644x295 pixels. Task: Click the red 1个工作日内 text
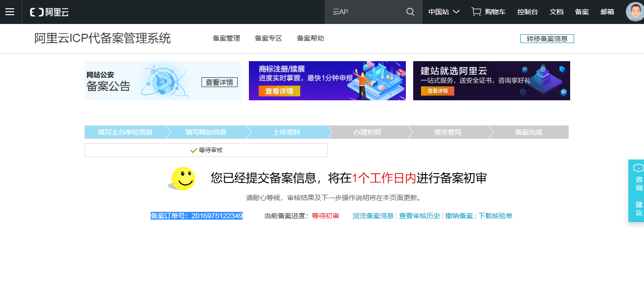(384, 178)
